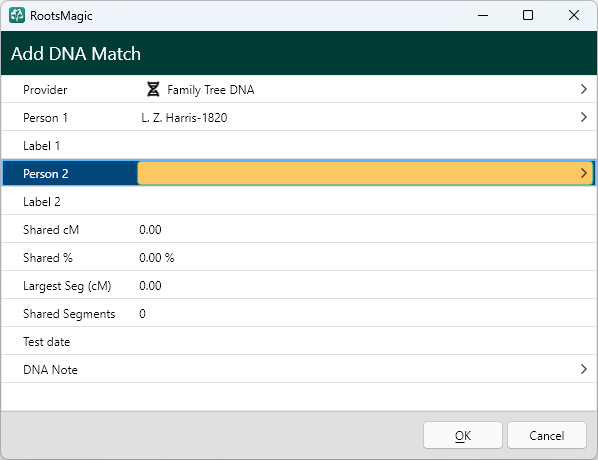Click the Person 1 row label
598x460 pixels.
(45, 117)
